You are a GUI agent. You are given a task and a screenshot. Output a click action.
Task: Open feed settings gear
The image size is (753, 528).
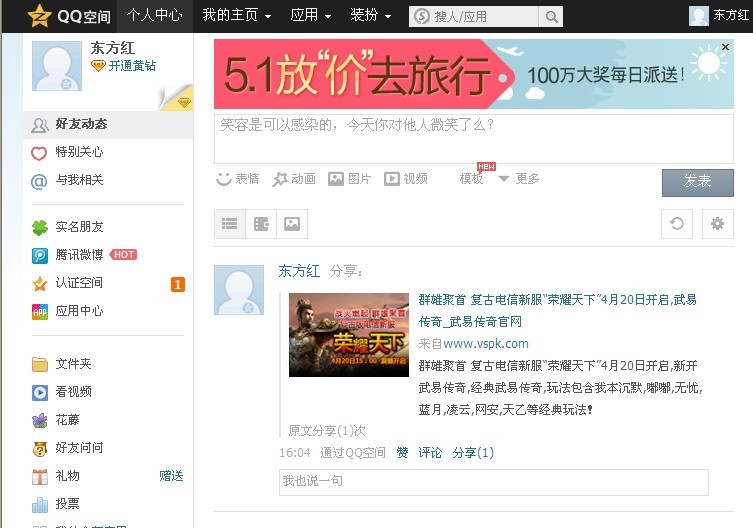[717, 224]
